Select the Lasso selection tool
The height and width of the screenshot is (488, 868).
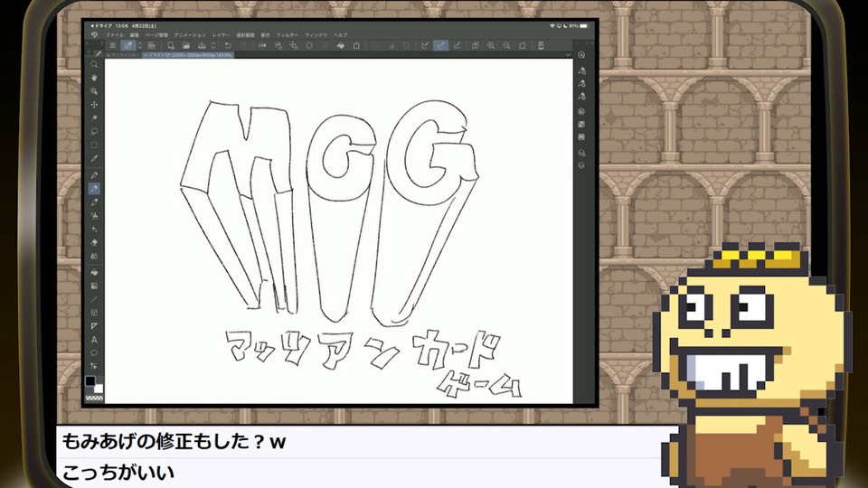coord(94,132)
